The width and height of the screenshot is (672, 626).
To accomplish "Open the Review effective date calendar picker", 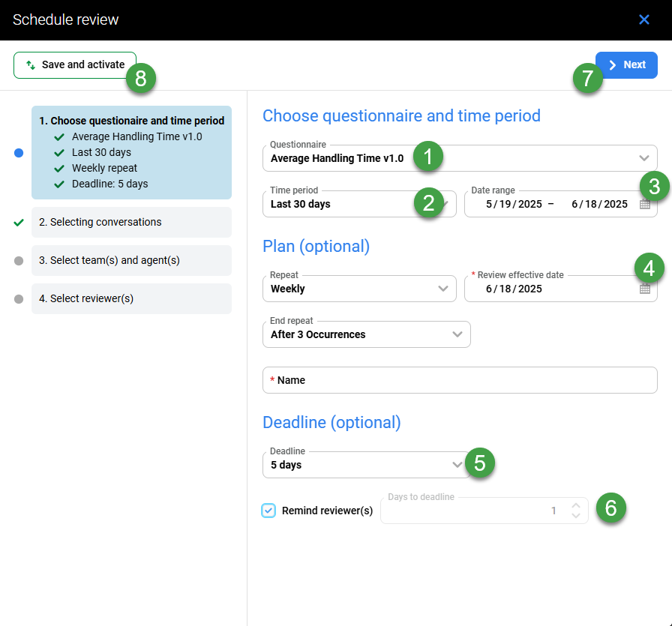I will 645,289.
